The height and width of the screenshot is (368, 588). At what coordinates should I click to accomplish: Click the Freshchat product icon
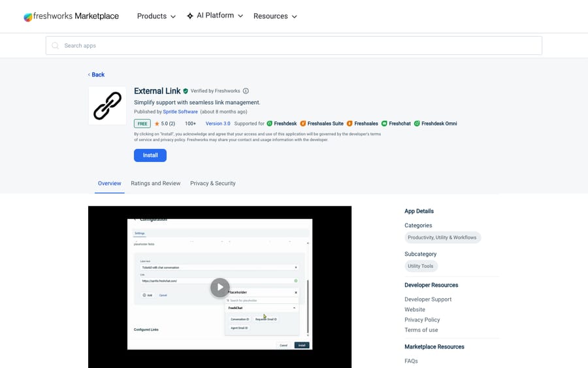(384, 124)
